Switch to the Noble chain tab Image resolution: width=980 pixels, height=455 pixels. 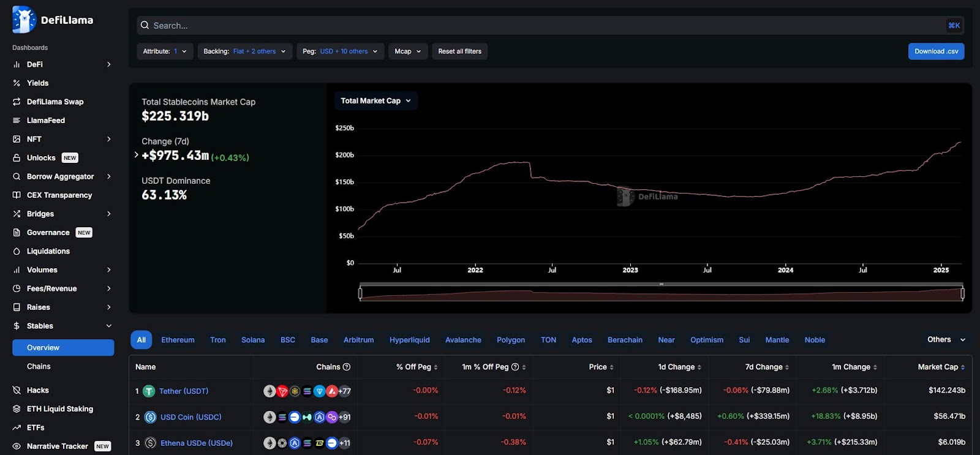coord(815,340)
